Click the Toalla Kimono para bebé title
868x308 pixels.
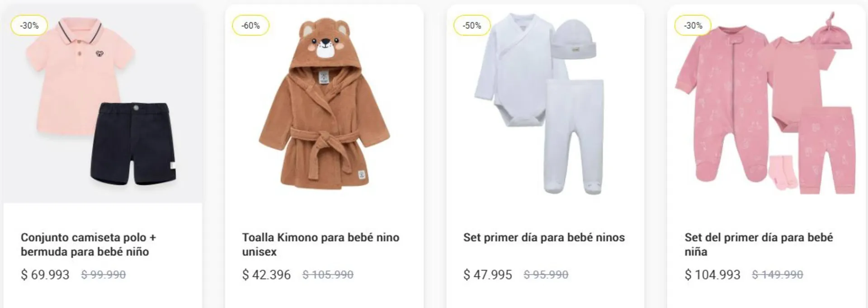(321, 244)
